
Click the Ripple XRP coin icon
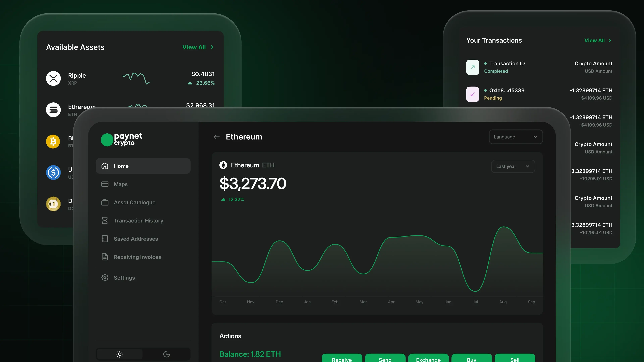pos(53,78)
